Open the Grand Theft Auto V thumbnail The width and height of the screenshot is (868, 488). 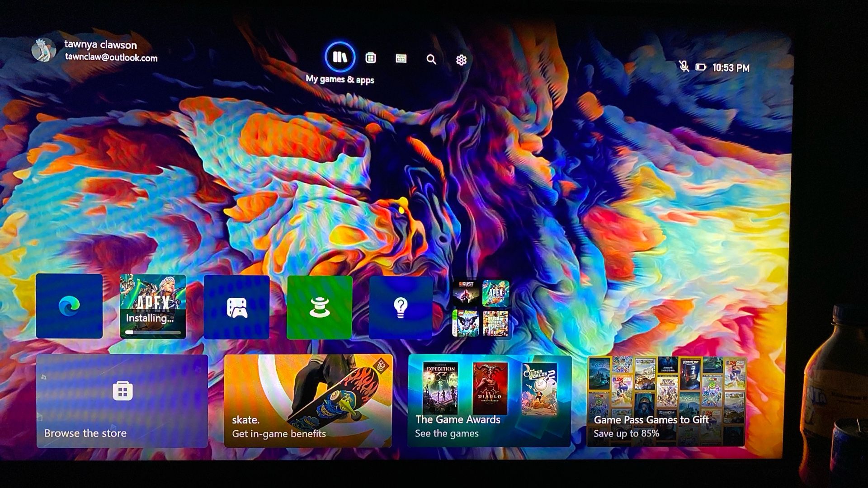pyautogui.click(x=495, y=323)
